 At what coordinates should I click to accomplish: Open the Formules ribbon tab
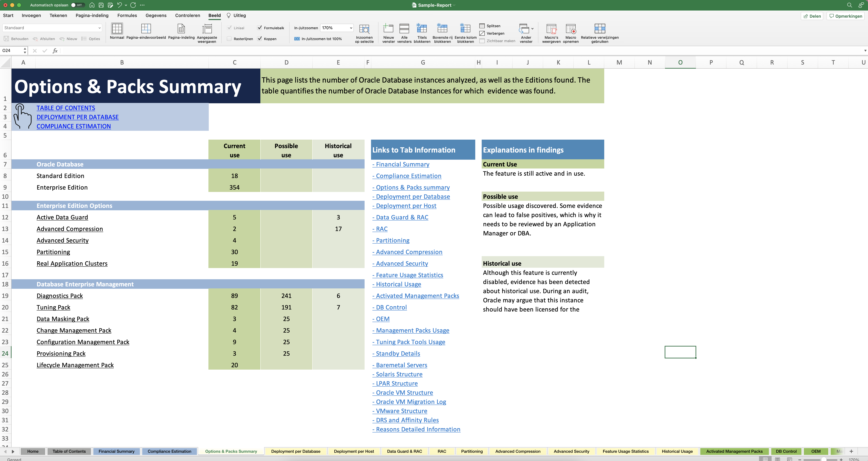coord(127,15)
